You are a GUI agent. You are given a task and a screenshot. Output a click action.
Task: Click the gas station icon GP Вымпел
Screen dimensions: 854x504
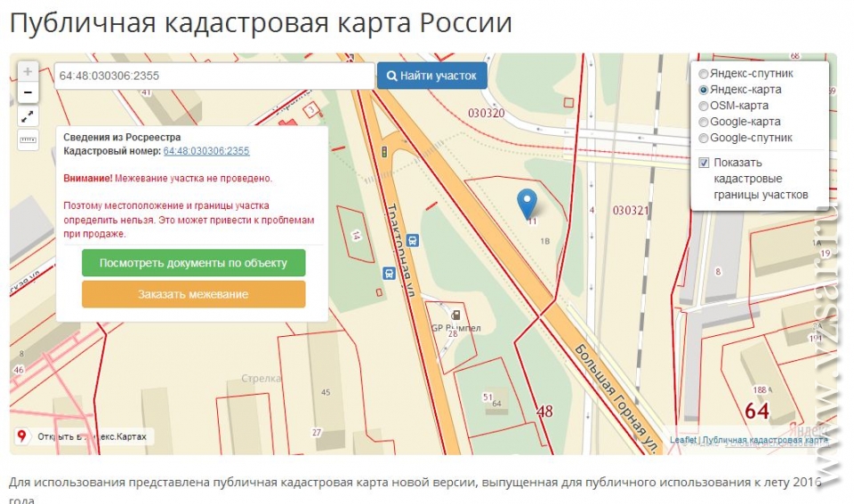point(455,315)
